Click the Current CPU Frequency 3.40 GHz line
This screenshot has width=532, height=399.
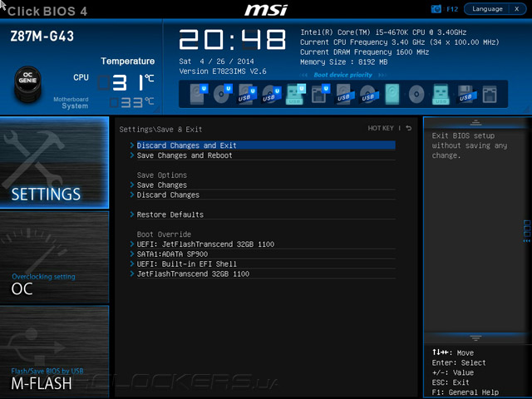tap(399, 42)
